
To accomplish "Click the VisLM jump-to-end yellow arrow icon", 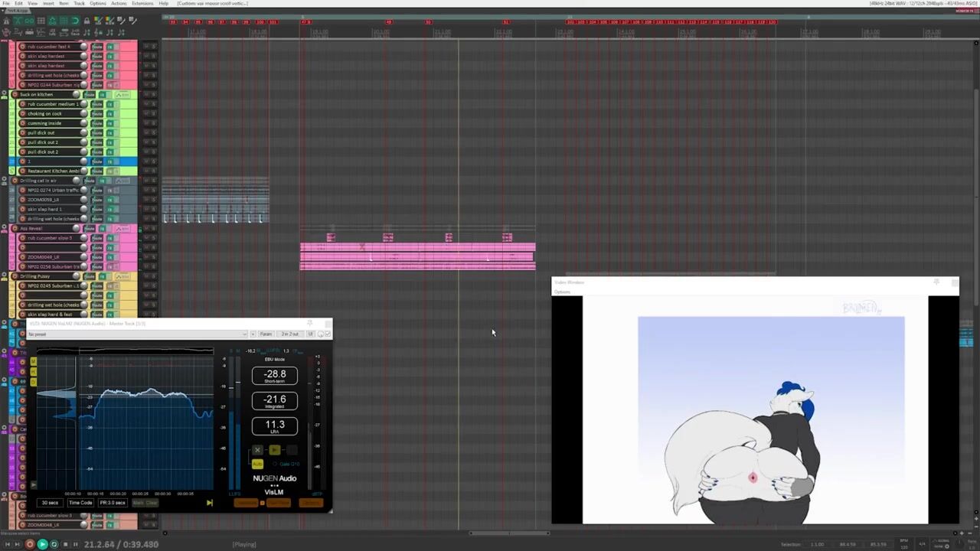I will pyautogui.click(x=209, y=503).
